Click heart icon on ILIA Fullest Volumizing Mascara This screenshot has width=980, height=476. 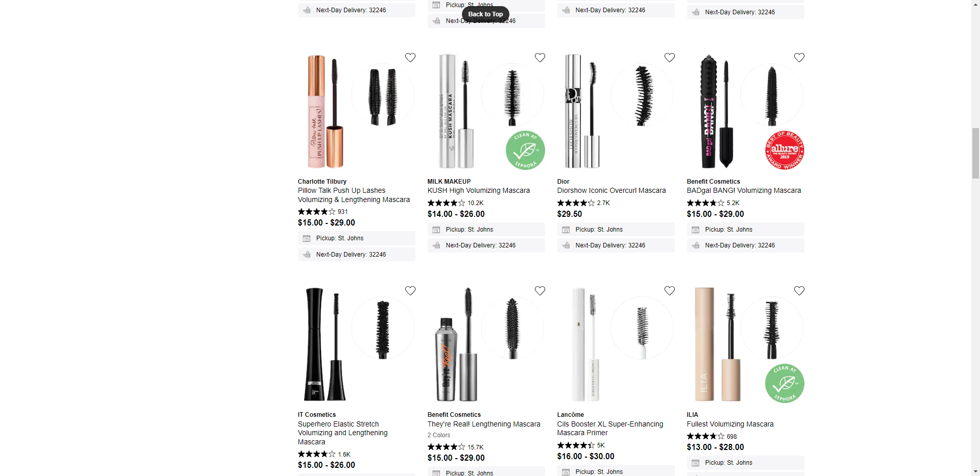click(799, 291)
